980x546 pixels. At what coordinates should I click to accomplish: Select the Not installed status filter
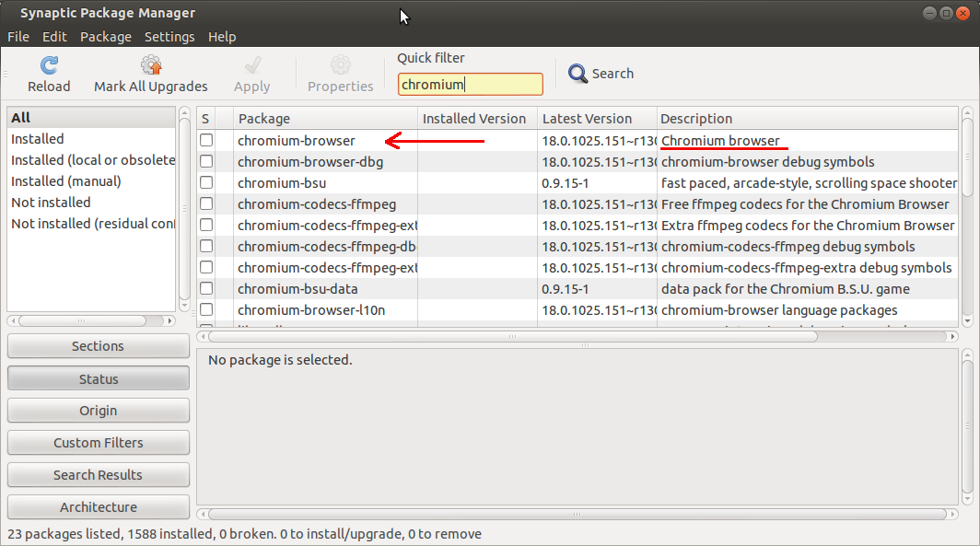click(51, 203)
